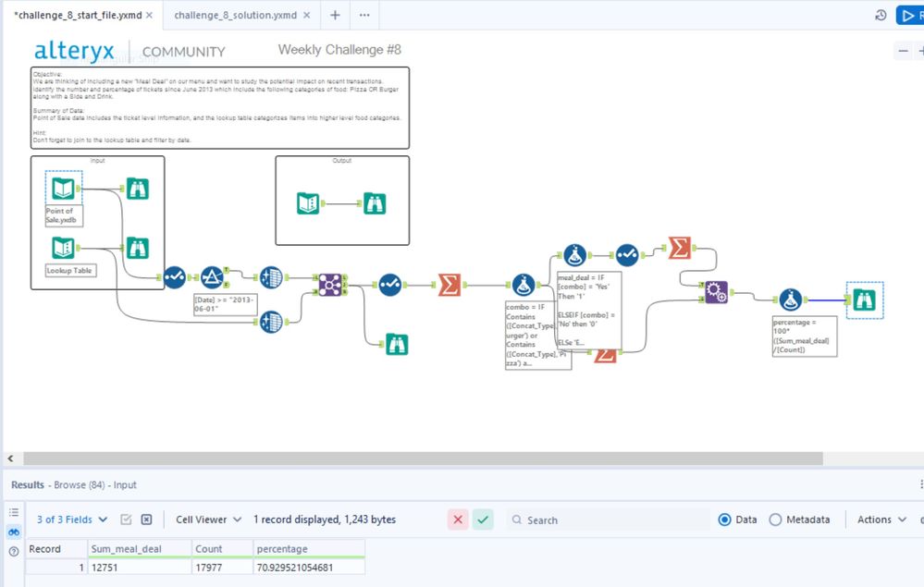Select the partly hidden lower Summarize tool
The width and height of the screenshot is (924, 587).
click(605, 356)
